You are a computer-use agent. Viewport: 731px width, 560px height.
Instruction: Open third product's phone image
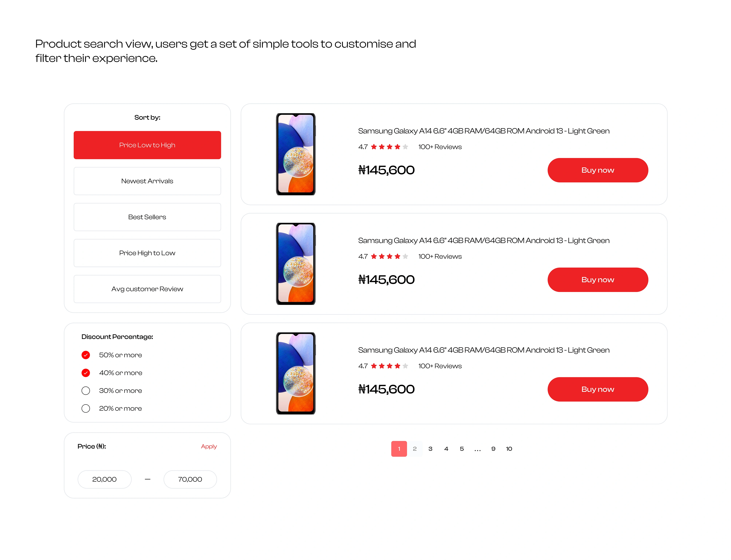[296, 373]
